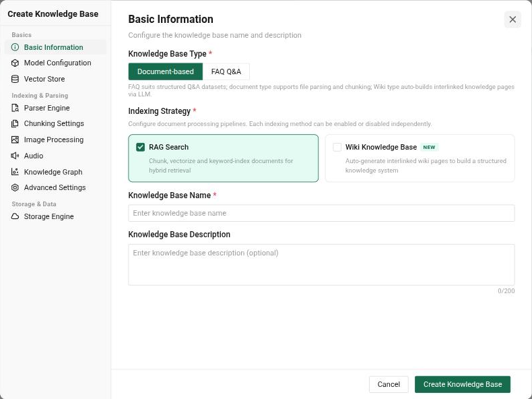This screenshot has width=532, height=399.
Task: Click the Audio speaker icon
Action: pos(15,156)
